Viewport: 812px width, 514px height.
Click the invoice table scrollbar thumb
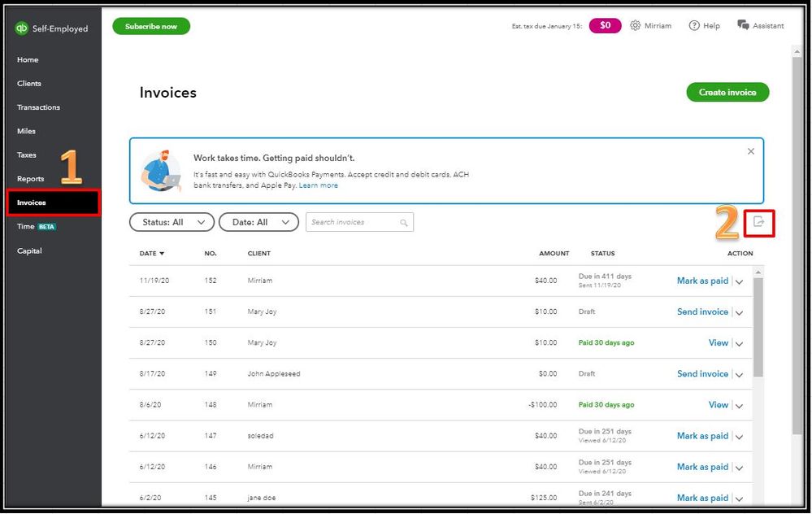758,327
